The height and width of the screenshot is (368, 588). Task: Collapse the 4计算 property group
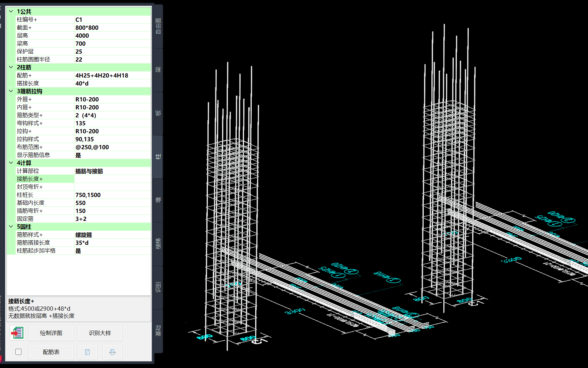click(11, 163)
